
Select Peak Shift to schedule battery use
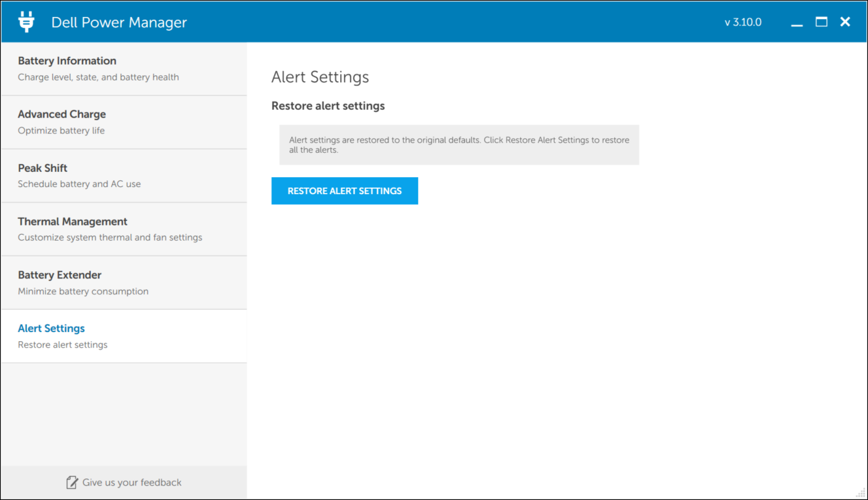43,168
